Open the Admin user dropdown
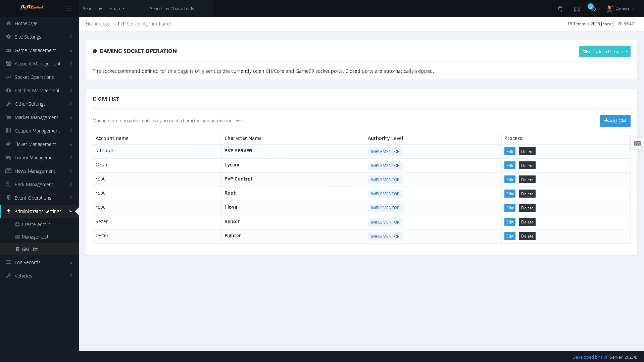Screen dimensions: 644x362 pos(621,9)
